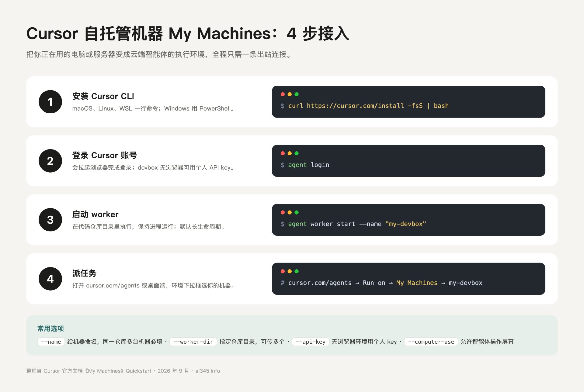Click the "my-devbox" quoted string

coord(405,224)
